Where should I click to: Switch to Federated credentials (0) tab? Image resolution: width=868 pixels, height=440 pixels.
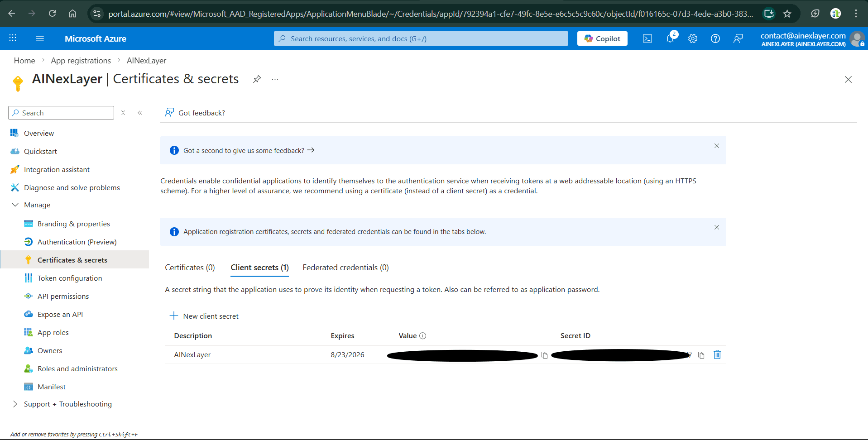coord(345,268)
